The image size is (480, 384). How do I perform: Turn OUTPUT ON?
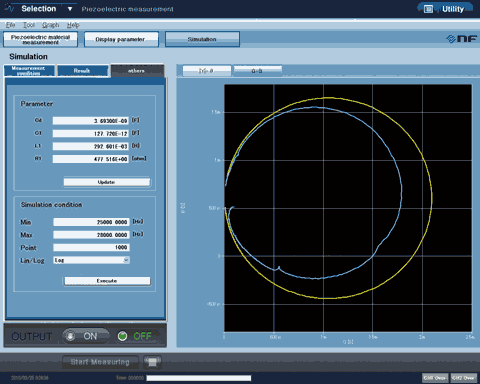click(86, 336)
